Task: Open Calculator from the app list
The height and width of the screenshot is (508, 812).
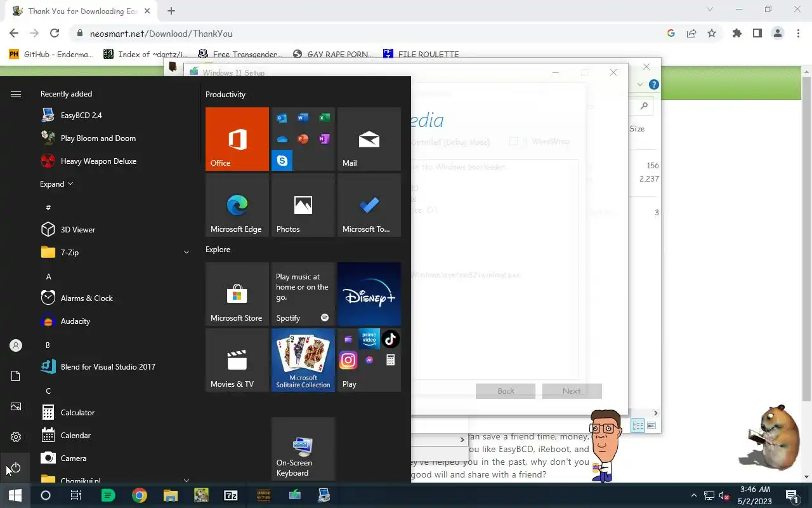Action: click(x=114, y=413)
